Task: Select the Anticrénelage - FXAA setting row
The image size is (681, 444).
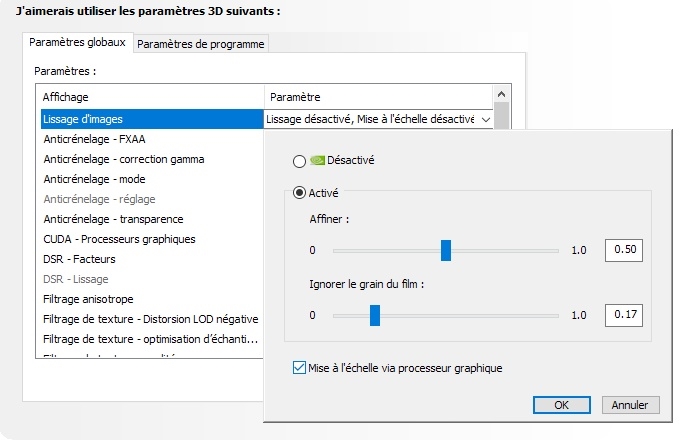Action: (96, 139)
